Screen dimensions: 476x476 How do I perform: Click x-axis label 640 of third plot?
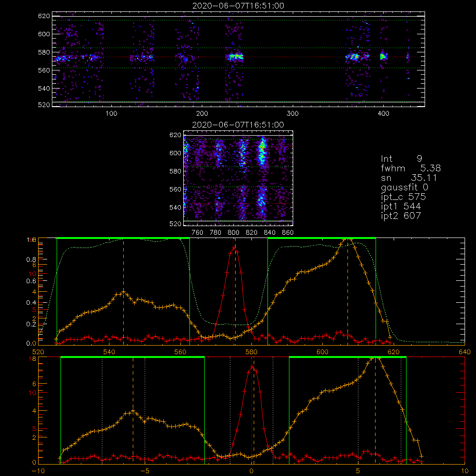pos(465,352)
